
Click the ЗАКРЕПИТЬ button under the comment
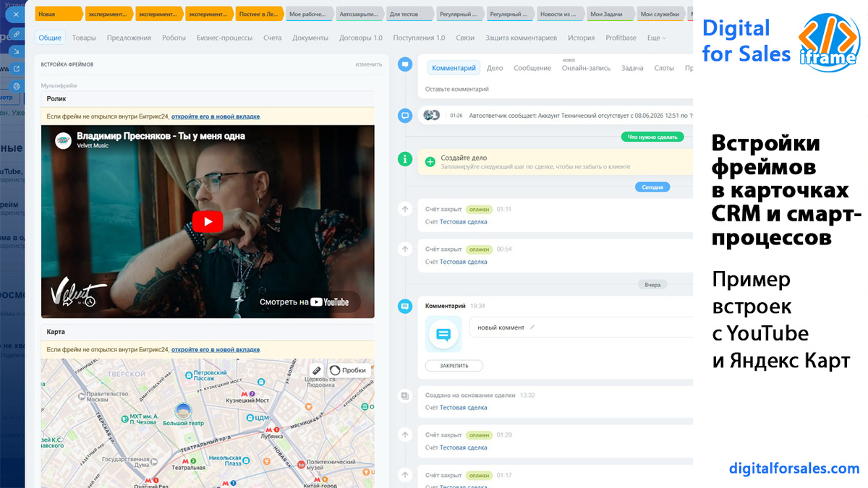pyautogui.click(x=454, y=366)
